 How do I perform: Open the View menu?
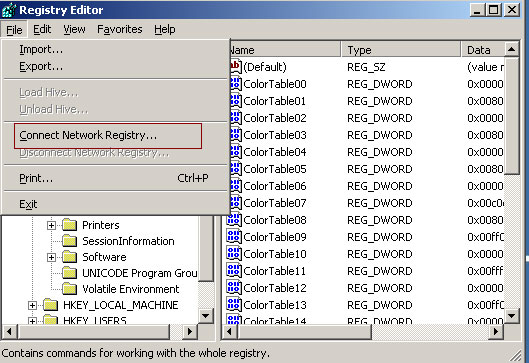pos(74,30)
